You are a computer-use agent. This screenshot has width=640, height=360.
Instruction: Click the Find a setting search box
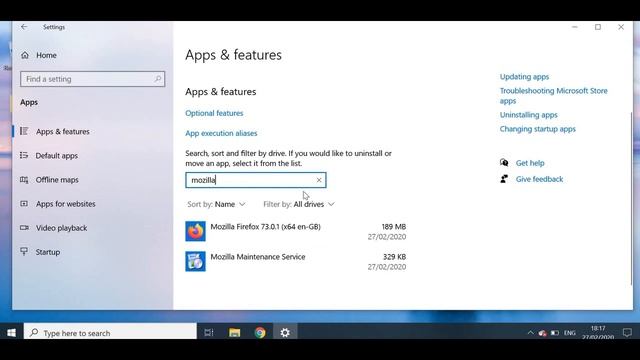(92, 79)
